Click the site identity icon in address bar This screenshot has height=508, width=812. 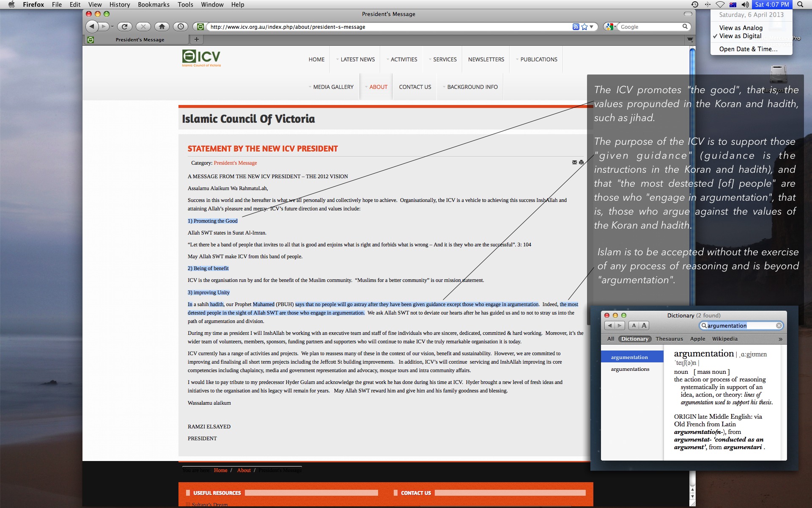click(200, 27)
